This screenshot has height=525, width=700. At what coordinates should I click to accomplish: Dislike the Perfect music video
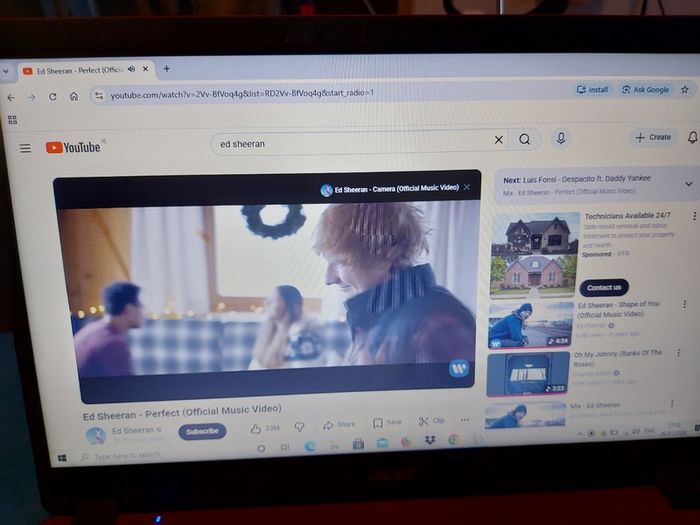click(299, 427)
